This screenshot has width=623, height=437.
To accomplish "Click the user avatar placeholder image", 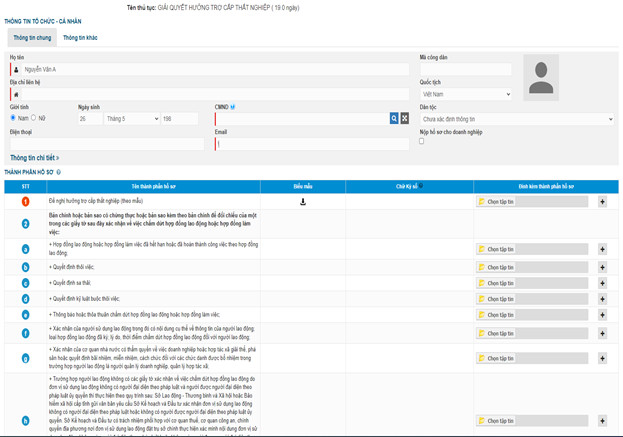I will 541,77.
